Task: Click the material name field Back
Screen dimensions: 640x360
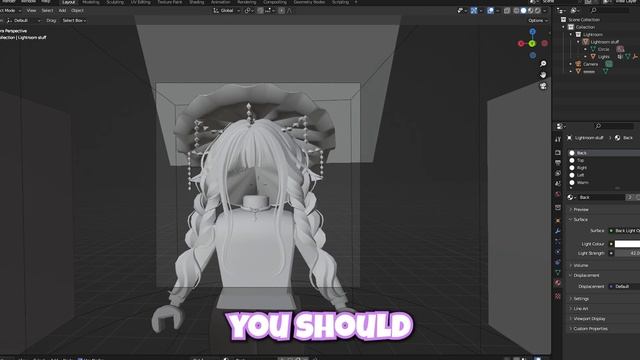Action: [601, 197]
